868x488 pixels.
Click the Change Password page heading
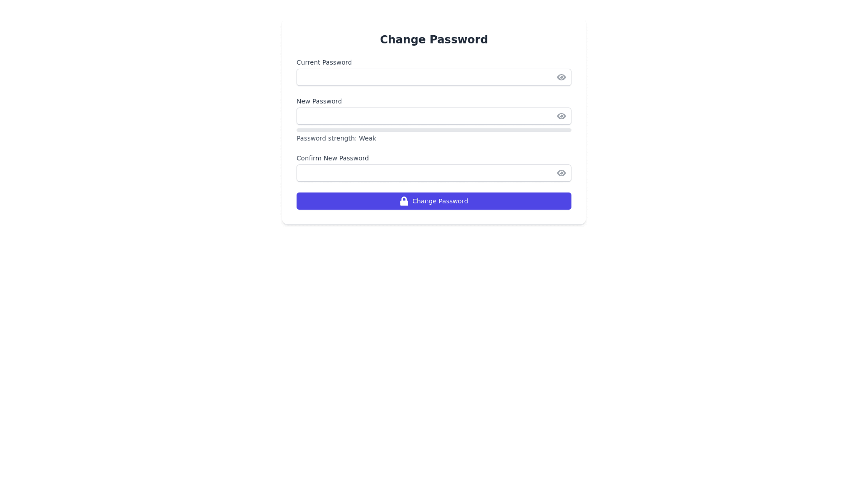pyautogui.click(x=434, y=40)
